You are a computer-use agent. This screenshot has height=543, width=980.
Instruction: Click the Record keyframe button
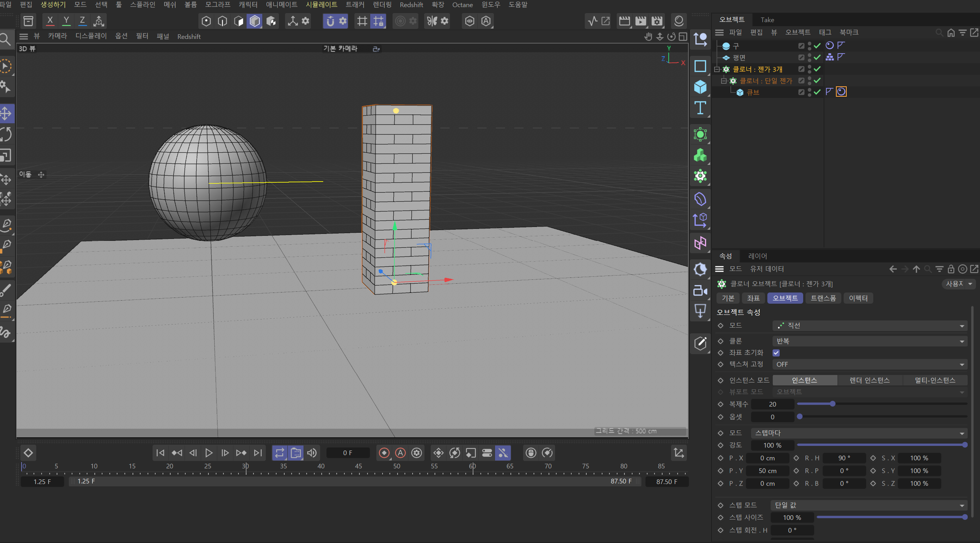click(384, 453)
